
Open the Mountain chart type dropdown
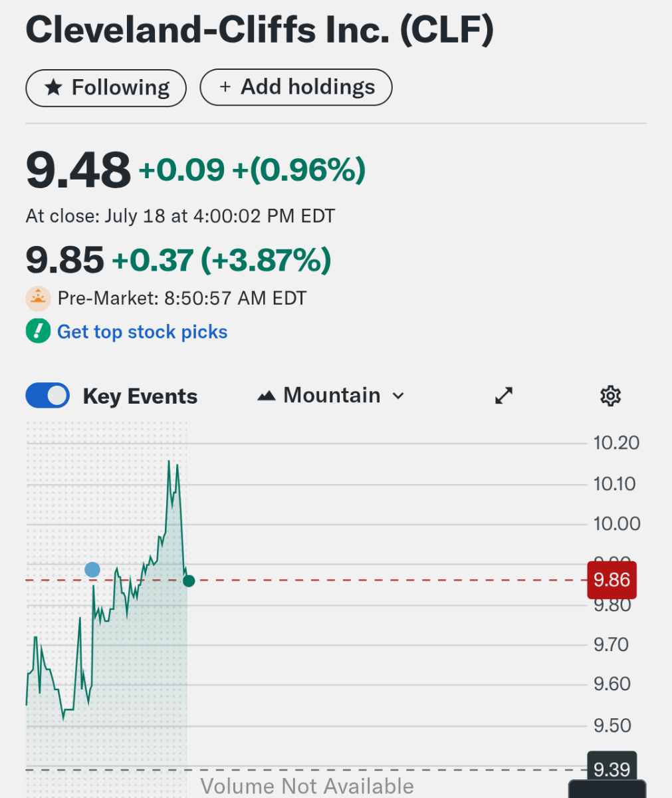pyautogui.click(x=331, y=396)
